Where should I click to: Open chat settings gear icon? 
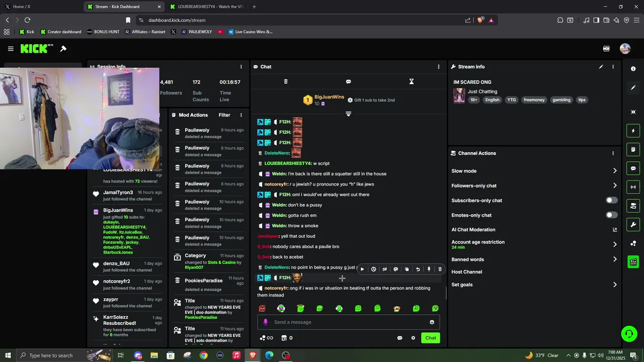[413, 338]
